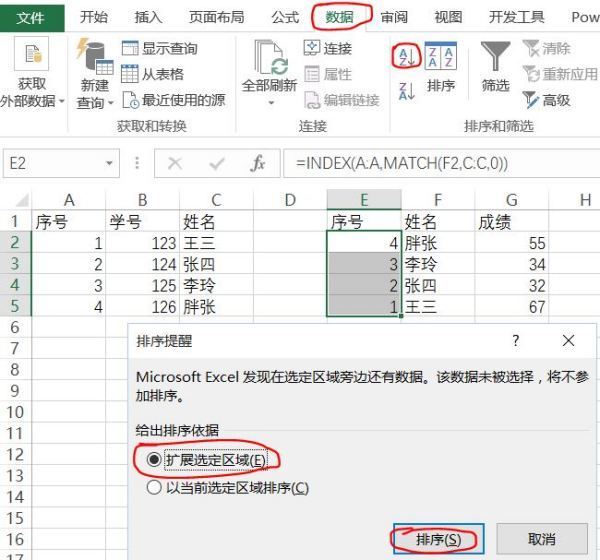
Task: Select column B header
Action: [142, 200]
